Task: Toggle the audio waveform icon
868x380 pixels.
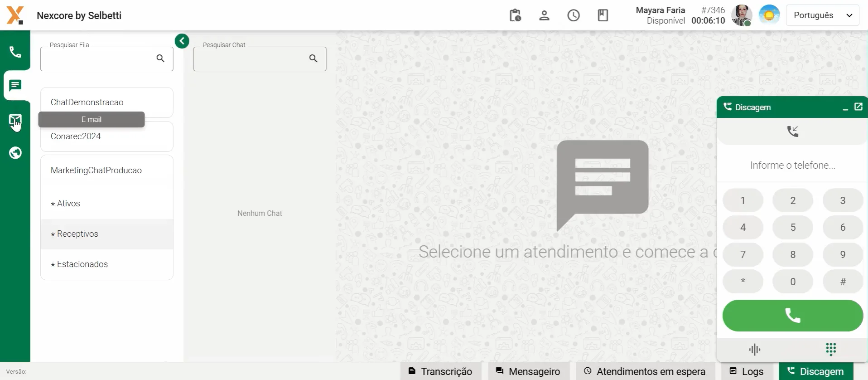Action: [754, 349]
